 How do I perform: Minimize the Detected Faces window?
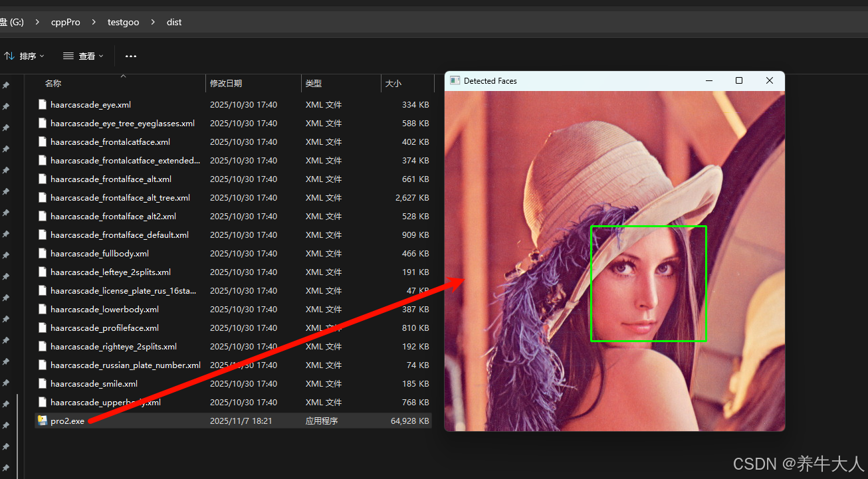708,80
